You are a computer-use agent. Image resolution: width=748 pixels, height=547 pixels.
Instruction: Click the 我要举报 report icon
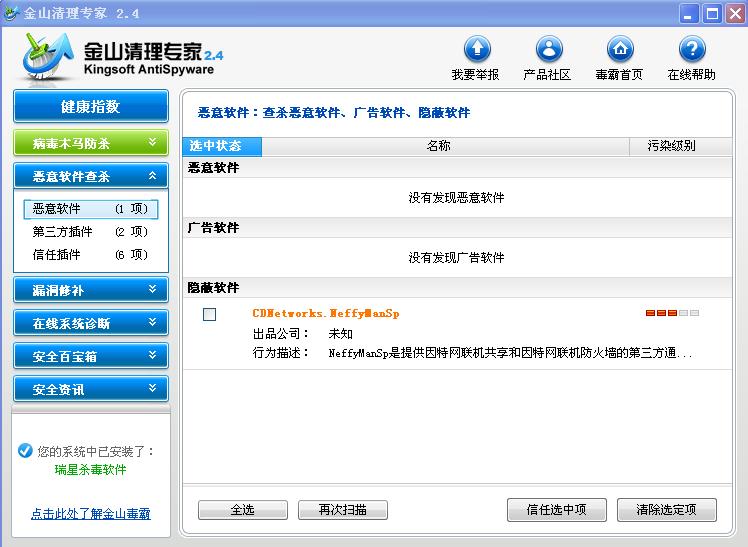[x=477, y=49]
